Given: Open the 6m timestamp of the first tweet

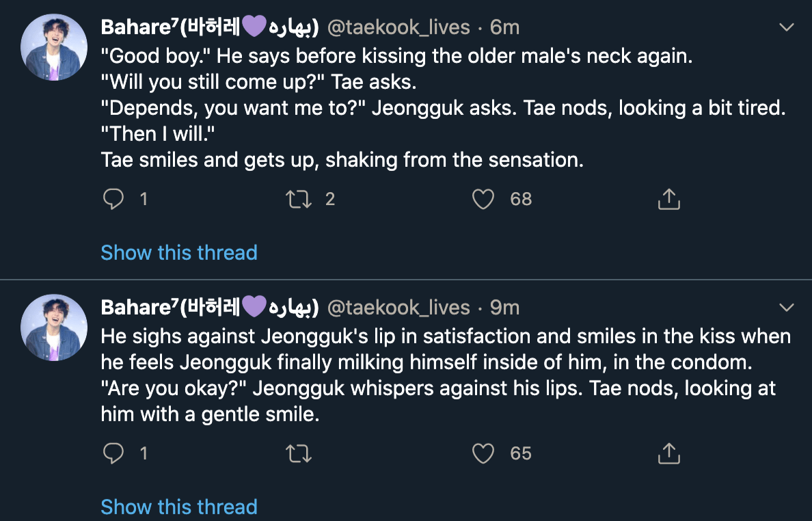Looking at the screenshot, I should 505,27.
